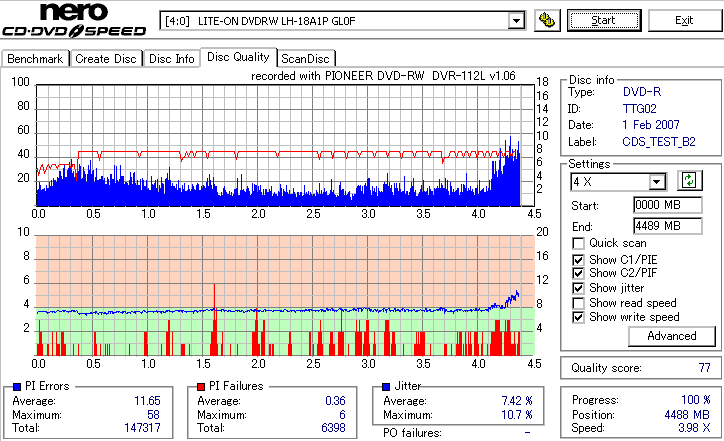Click the End position MB field
The height and width of the screenshot is (441, 724).
pos(668,226)
